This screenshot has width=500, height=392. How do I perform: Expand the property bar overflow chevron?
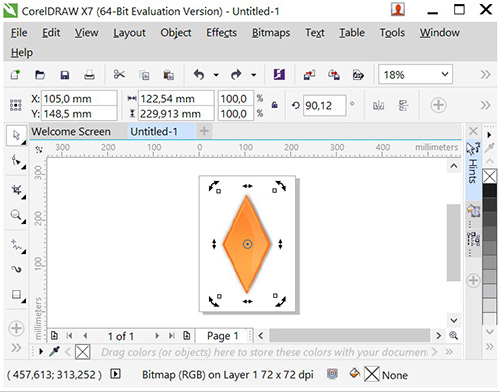486,105
